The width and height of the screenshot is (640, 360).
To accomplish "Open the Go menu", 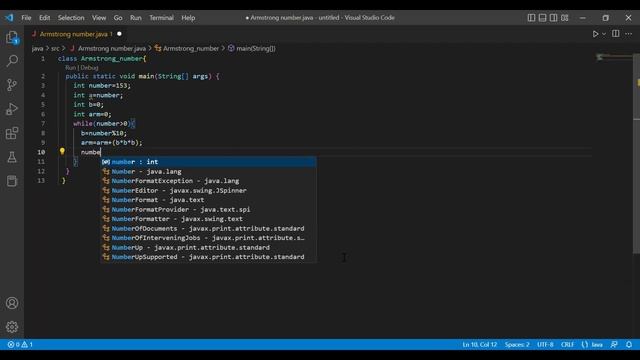I will click(118, 18).
